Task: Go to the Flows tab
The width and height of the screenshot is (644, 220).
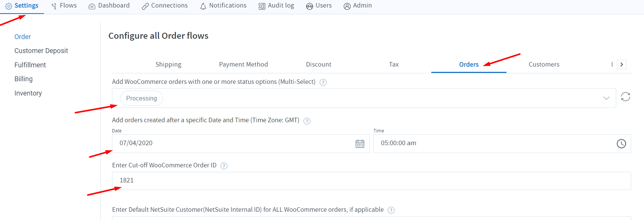Action: (64, 6)
